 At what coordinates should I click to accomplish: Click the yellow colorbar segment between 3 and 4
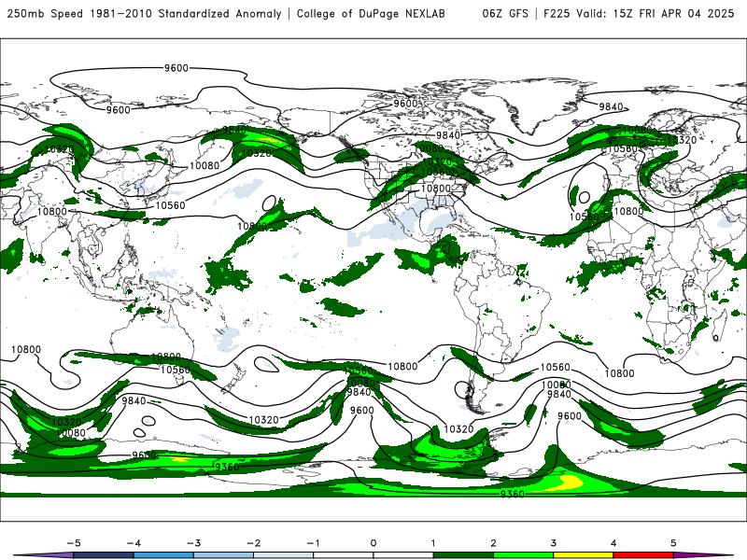pyautogui.click(x=584, y=555)
